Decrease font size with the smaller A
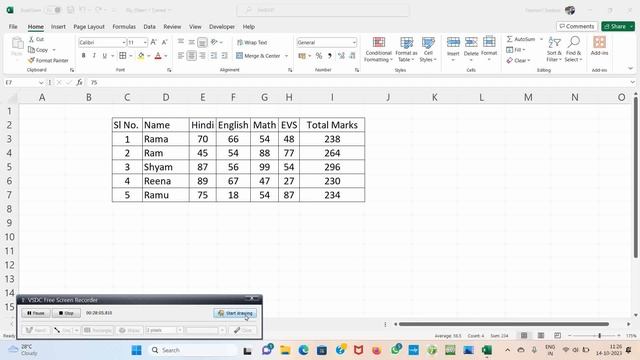Viewport: 640px width, 360px height. click(164, 42)
